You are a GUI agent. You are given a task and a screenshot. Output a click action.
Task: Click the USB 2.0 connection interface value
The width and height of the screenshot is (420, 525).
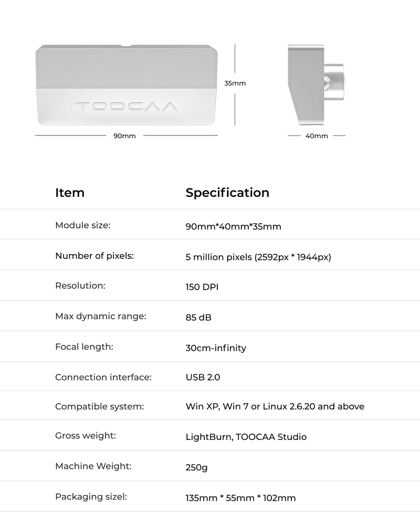[203, 377]
